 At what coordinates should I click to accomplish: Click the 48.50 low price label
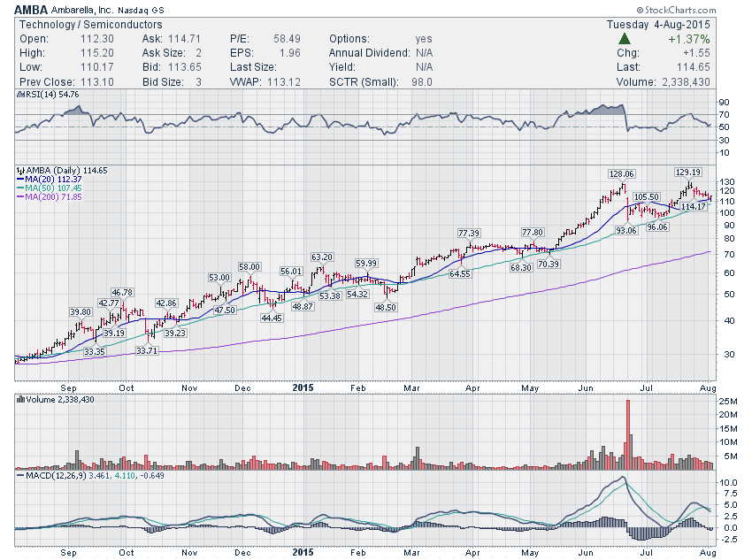tap(386, 307)
